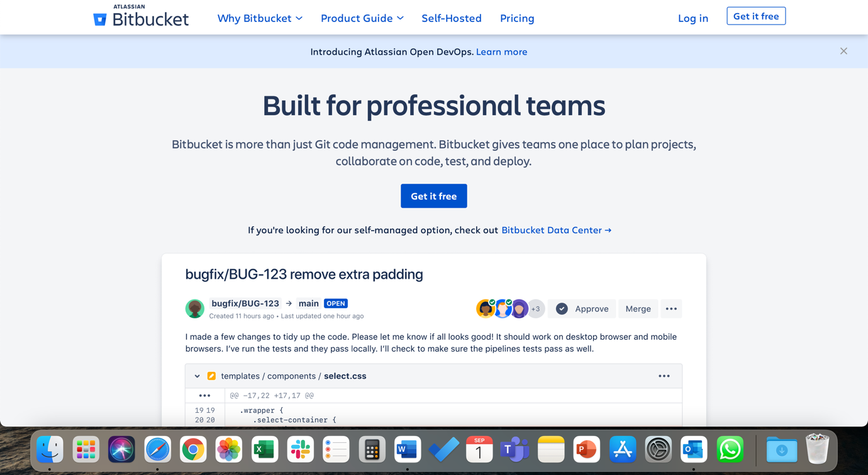Open the Why Bitbucket dropdown menu

click(260, 18)
